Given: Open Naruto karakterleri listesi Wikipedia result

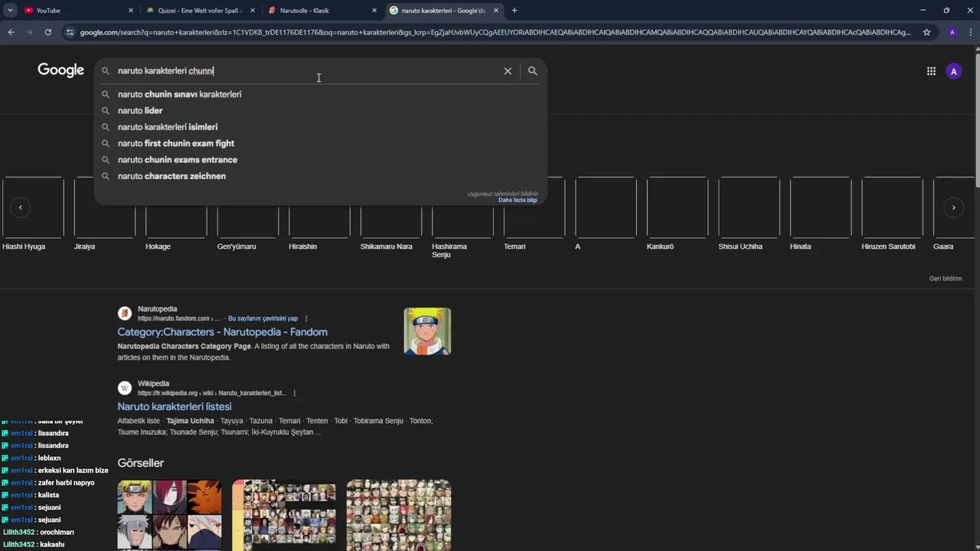Looking at the screenshot, I should click(175, 406).
